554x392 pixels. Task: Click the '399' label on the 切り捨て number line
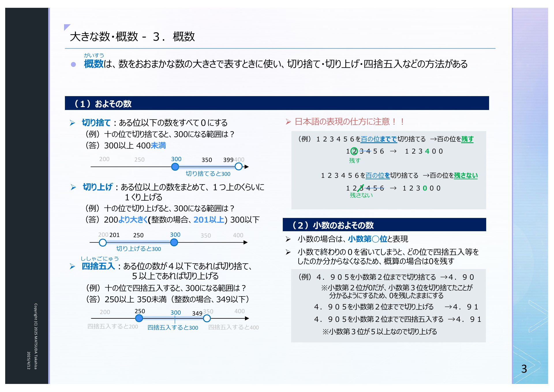pyautogui.click(x=228, y=160)
